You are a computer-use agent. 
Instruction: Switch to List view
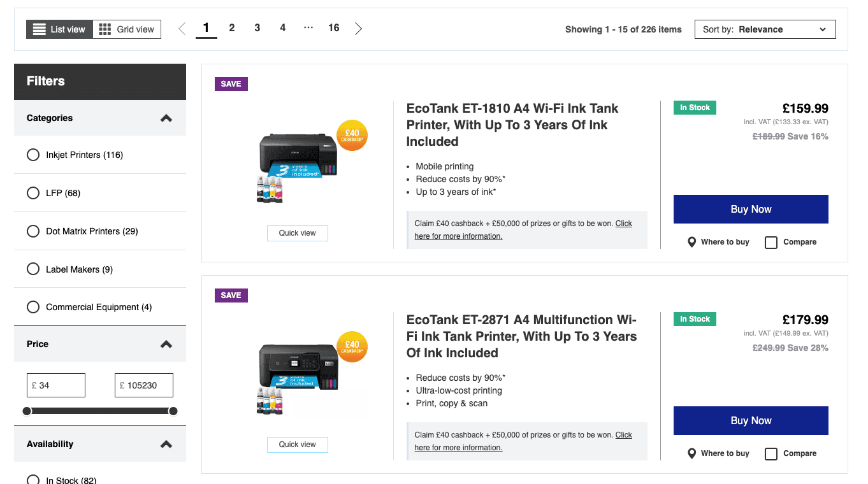click(59, 29)
